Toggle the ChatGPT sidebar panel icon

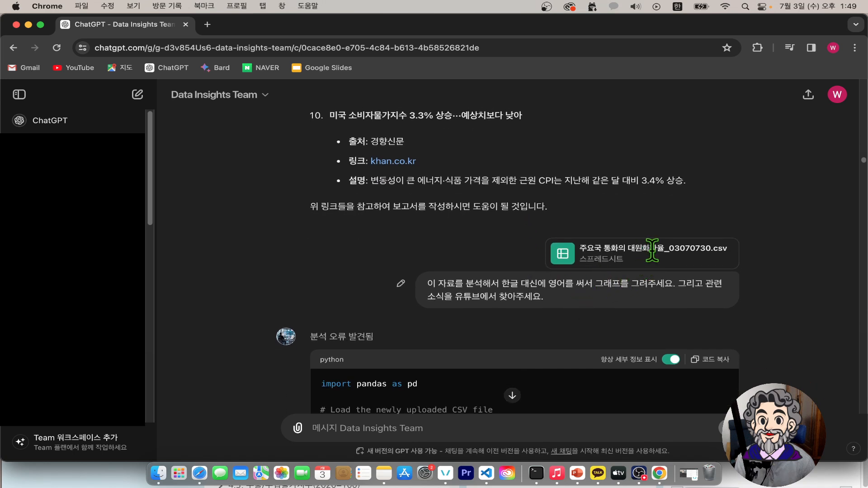(19, 94)
